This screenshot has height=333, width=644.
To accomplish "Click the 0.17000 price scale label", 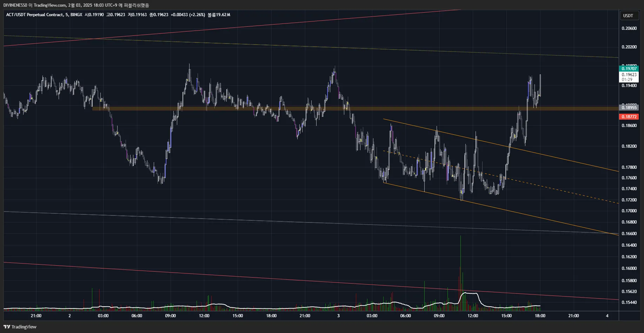I will pyautogui.click(x=629, y=211).
